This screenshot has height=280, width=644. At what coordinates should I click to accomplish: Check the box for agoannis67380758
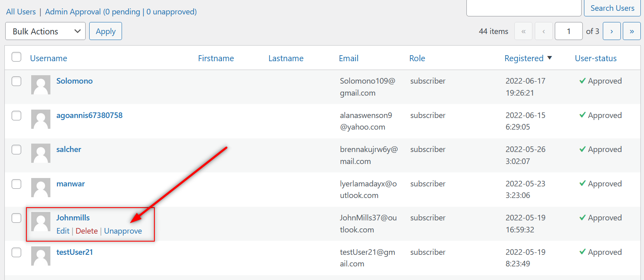16,116
